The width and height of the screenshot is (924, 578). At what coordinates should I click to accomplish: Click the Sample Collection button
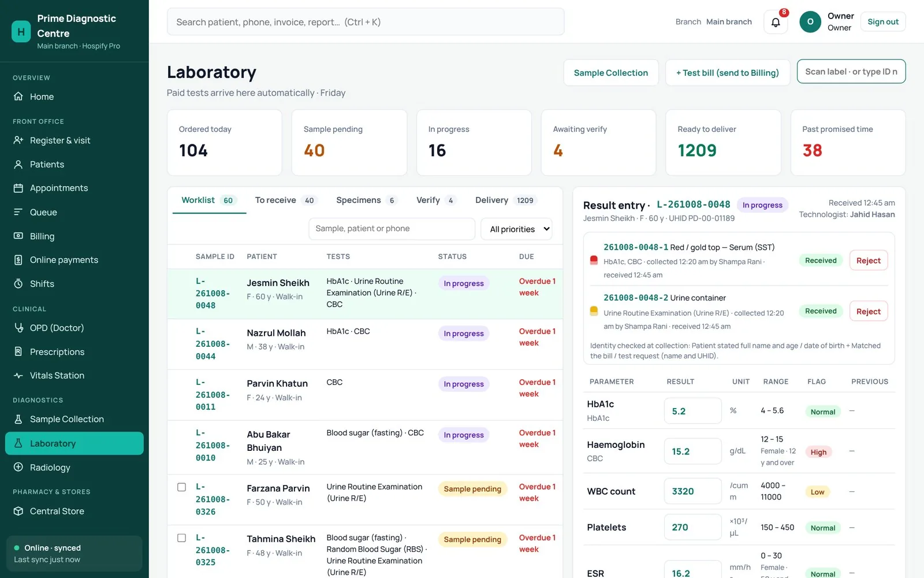tap(611, 73)
